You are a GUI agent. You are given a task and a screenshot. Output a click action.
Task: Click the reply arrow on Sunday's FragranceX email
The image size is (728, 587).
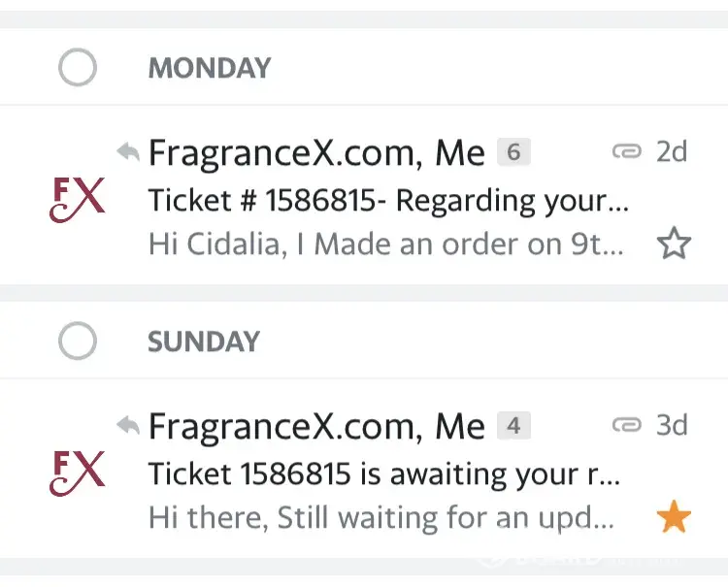[127, 424]
